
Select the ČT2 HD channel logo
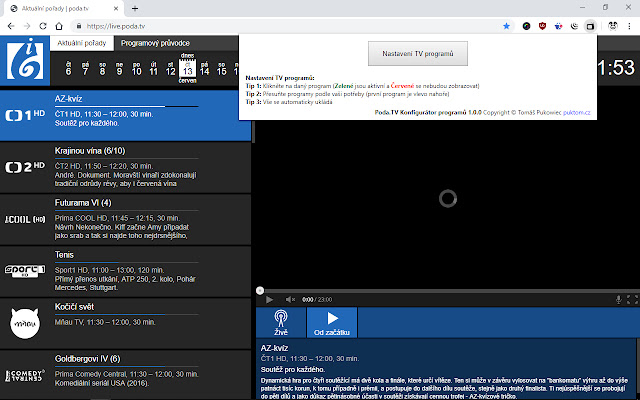(25, 167)
